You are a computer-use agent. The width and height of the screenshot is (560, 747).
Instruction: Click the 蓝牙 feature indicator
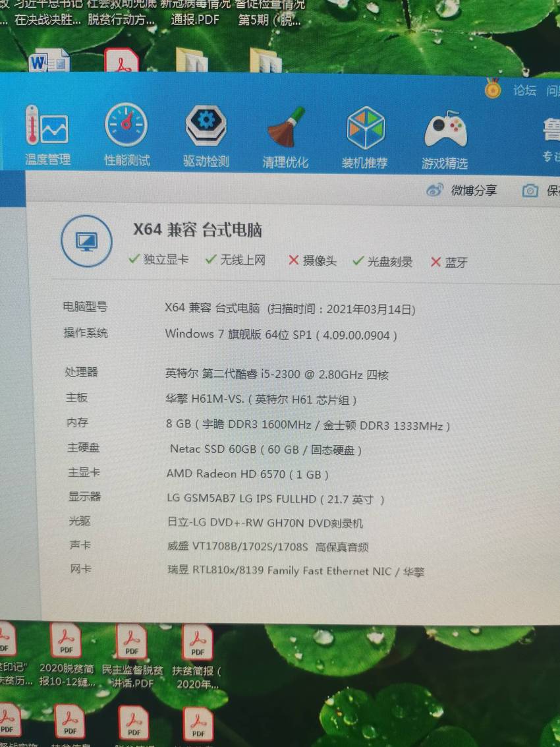(x=449, y=262)
